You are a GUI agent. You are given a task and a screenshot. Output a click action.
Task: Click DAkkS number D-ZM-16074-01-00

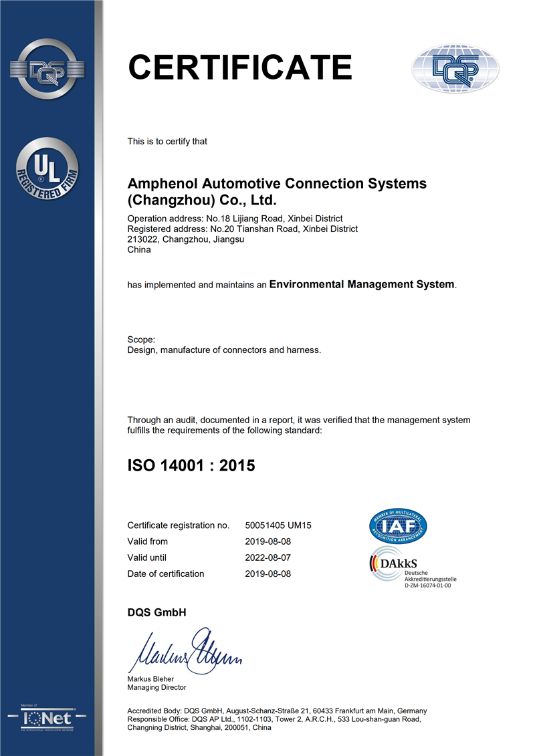(428, 586)
